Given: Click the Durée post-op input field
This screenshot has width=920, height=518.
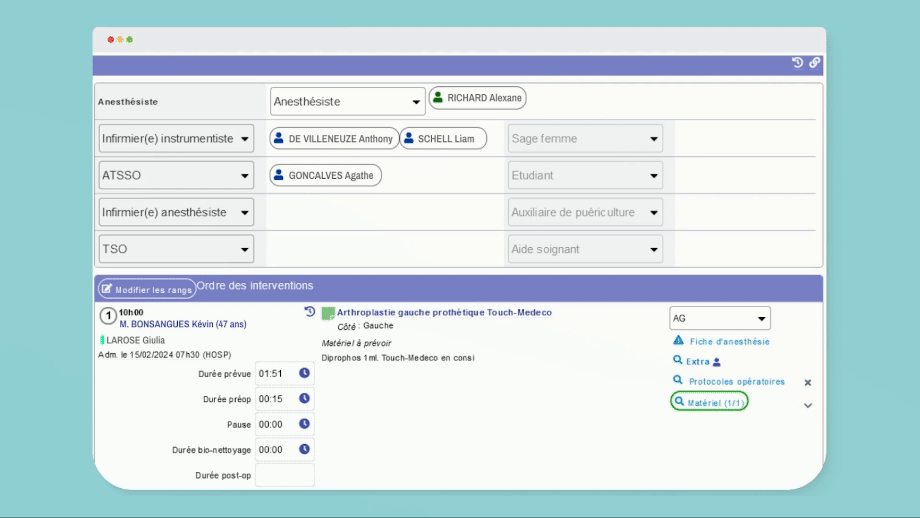Looking at the screenshot, I should click(x=285, y=475).
